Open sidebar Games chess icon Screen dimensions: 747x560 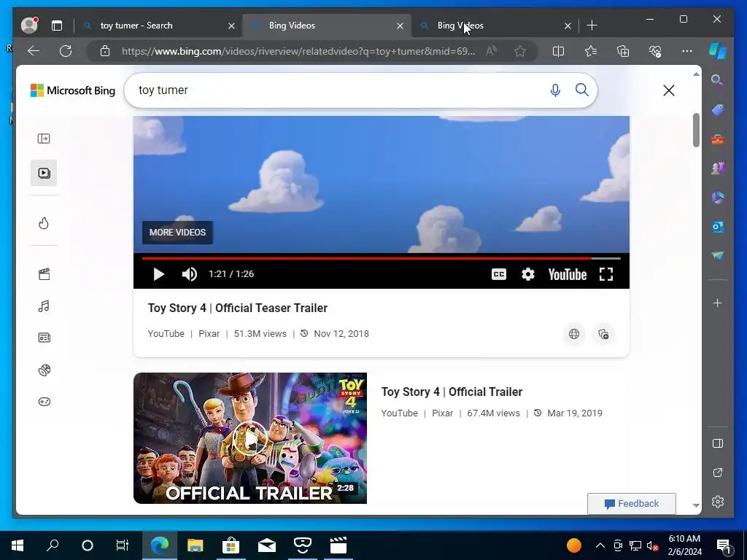coord(718,168)
